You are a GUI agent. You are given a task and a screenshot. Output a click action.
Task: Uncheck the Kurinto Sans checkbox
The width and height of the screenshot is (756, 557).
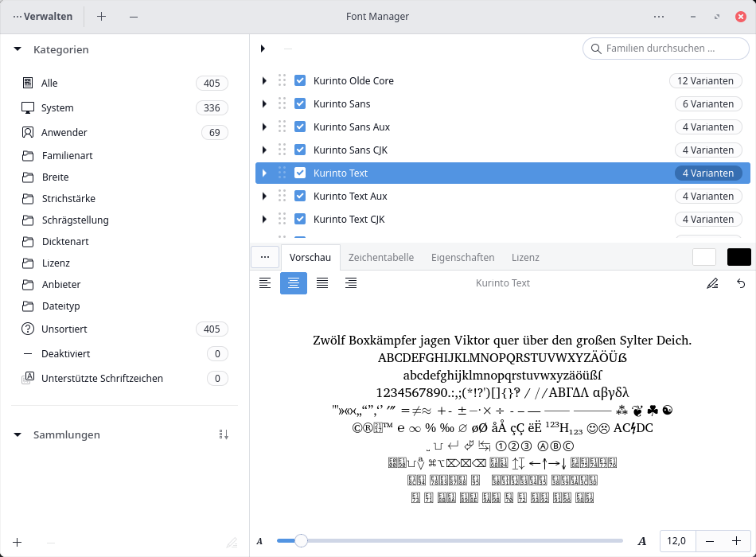[300, 103]
